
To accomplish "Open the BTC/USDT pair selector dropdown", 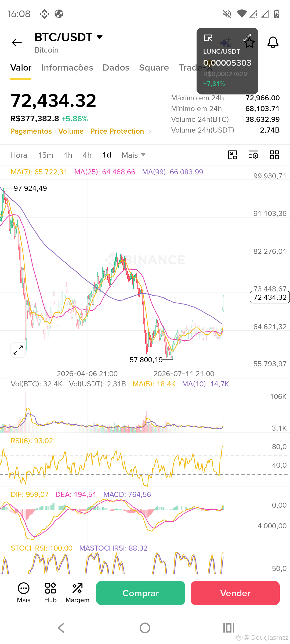I will [x=69, y=37].
